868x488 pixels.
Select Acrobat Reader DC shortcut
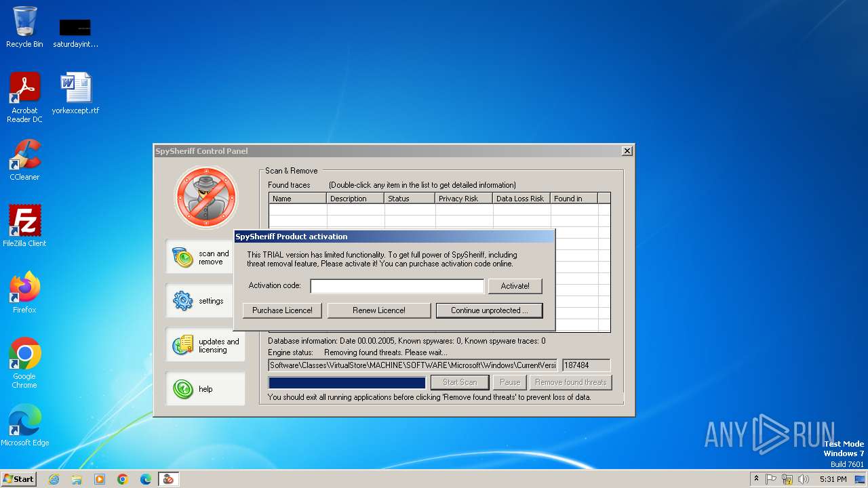coord(24,98)
